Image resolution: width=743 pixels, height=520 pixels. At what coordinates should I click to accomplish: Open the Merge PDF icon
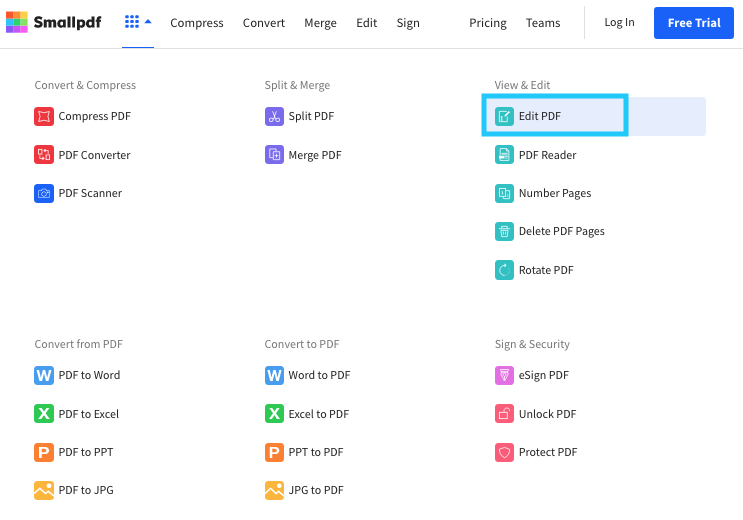[x=274, y=155]
